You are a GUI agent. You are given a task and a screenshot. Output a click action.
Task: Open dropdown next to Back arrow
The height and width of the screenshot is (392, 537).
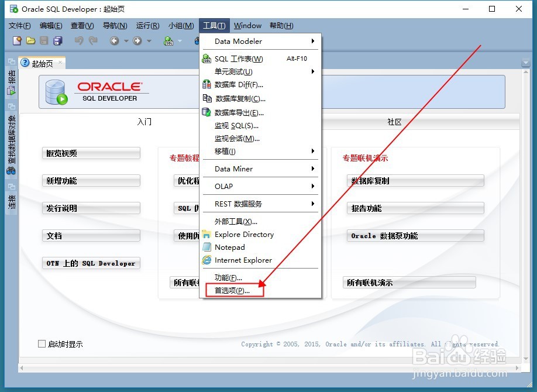pos(126,41)
